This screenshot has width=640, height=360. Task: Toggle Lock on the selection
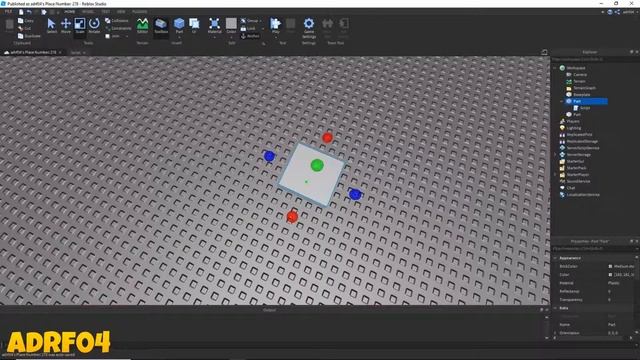pyautogui.click(x=248, y=28)
